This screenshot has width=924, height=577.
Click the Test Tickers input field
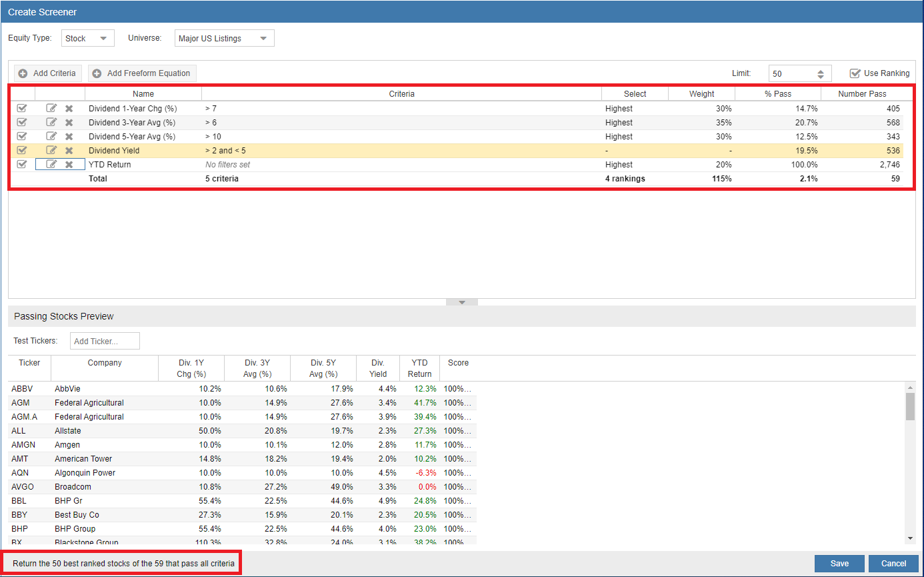(x=105, y=341)
